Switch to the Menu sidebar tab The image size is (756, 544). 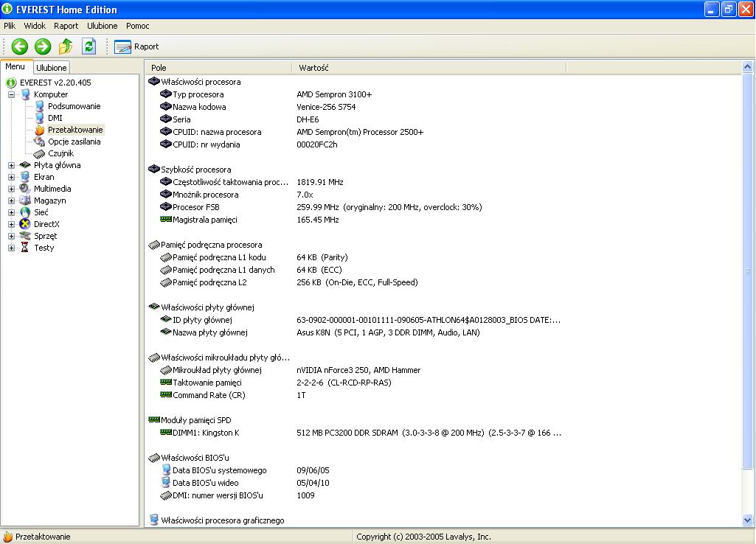[15, 66]
